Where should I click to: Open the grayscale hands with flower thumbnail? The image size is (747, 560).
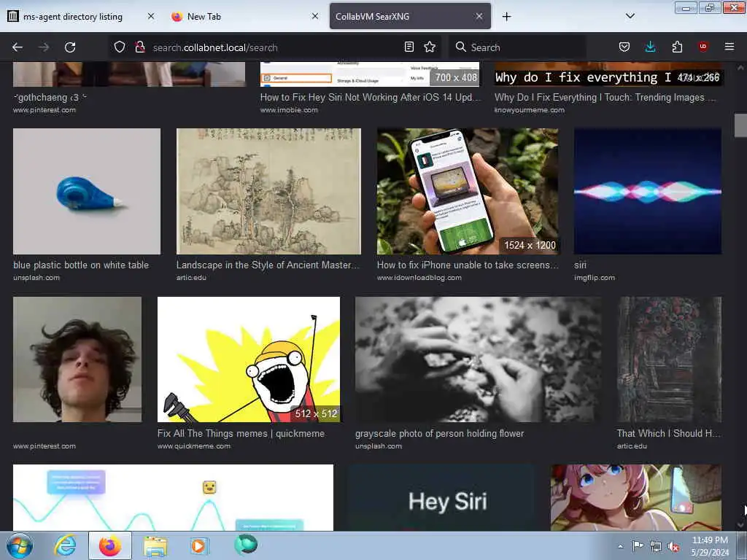[x=479, y=359]
